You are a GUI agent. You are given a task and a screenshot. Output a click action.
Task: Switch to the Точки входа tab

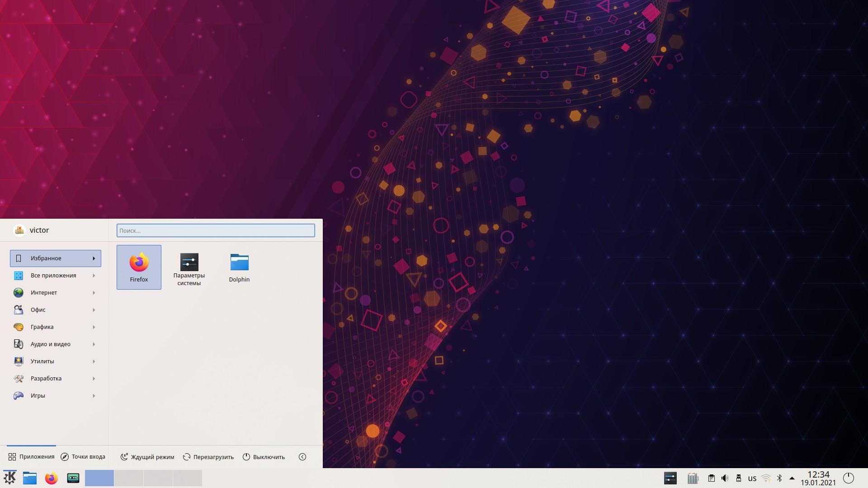point(83,457)
